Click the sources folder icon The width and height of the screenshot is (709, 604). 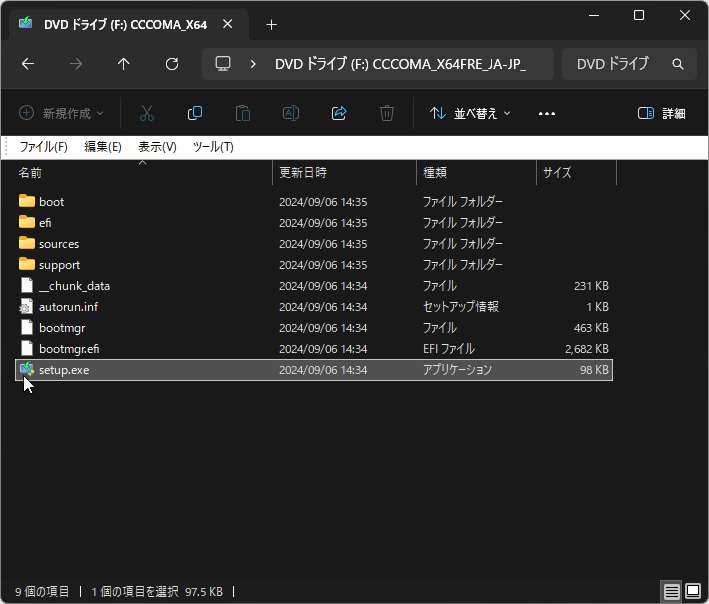tap(27, 243)
